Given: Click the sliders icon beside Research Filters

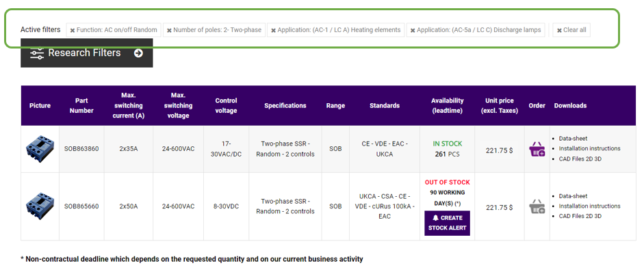Looking at the screenshot, I should click(37, 53).
